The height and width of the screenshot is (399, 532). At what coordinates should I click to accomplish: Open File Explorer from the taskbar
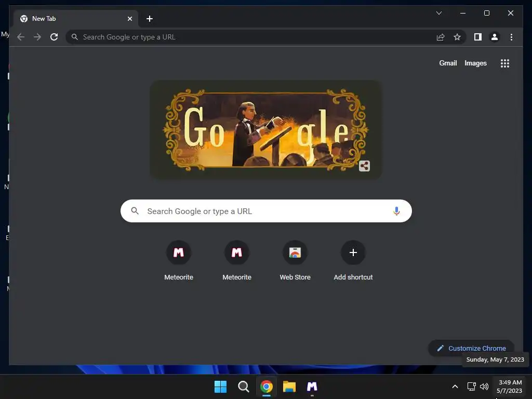click(289, 387)
